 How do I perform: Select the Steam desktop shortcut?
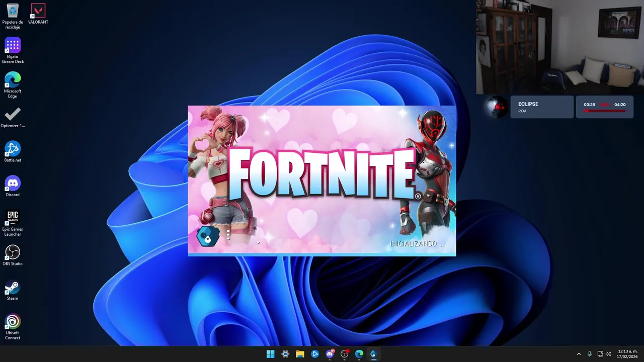[13, 290]
